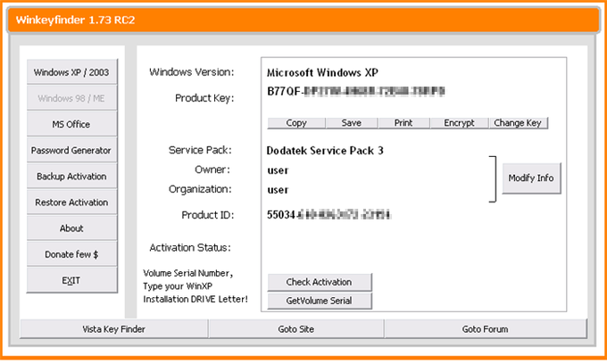Click the Product Key: label
The image size is (607, 364).
(x=204, y=98)
